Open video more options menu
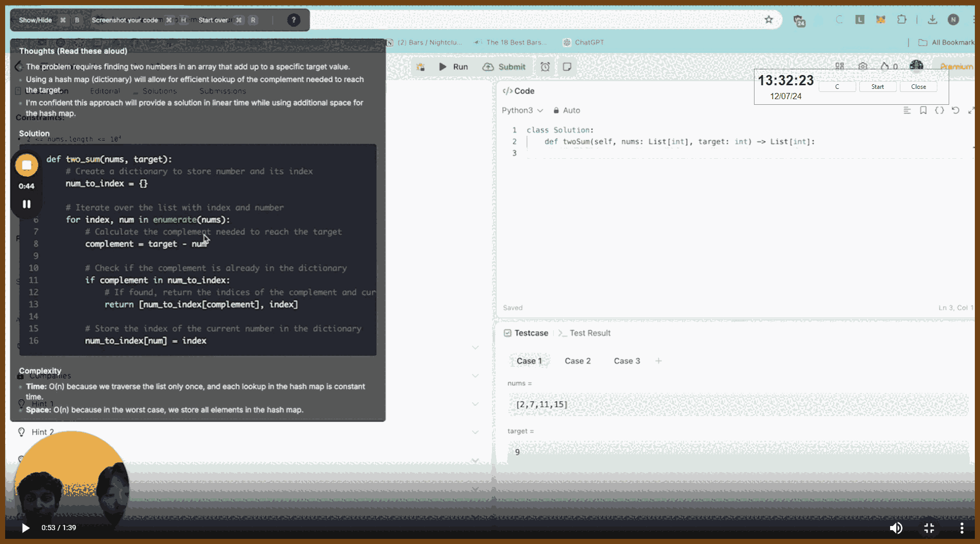This screenshot has width=980, height=544. click(x=962, y=528)
